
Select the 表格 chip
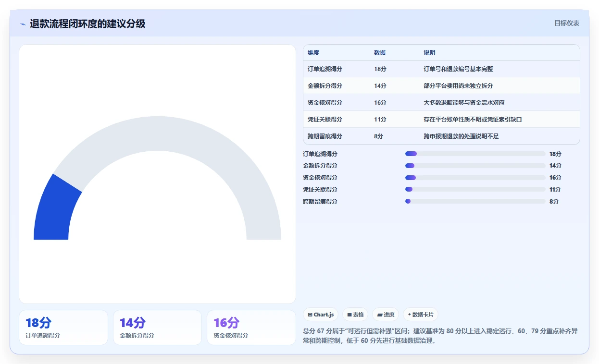[x=355, y=315]
